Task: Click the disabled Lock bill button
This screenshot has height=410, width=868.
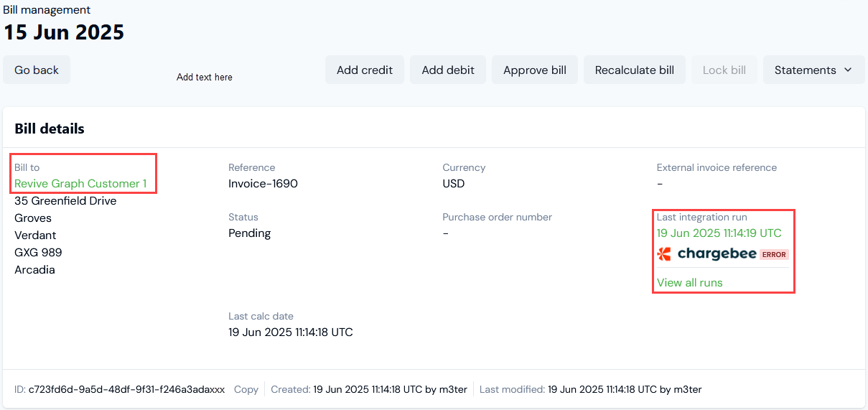Action: click(x=724, y=70)
